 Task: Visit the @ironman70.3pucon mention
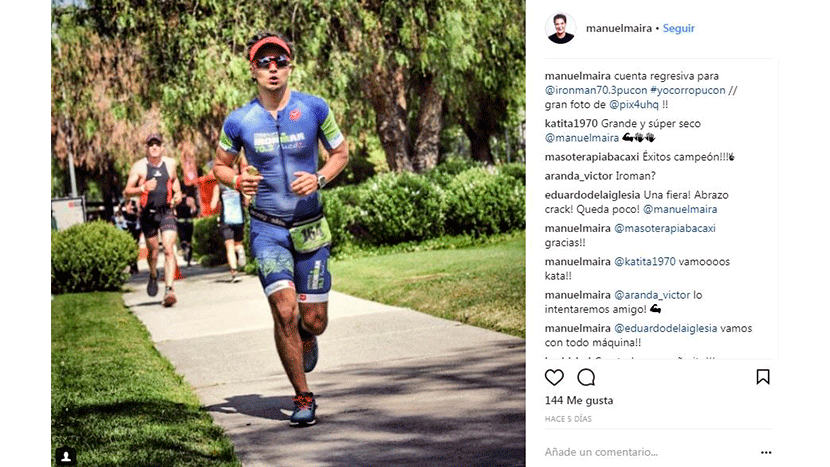(596, 91)
